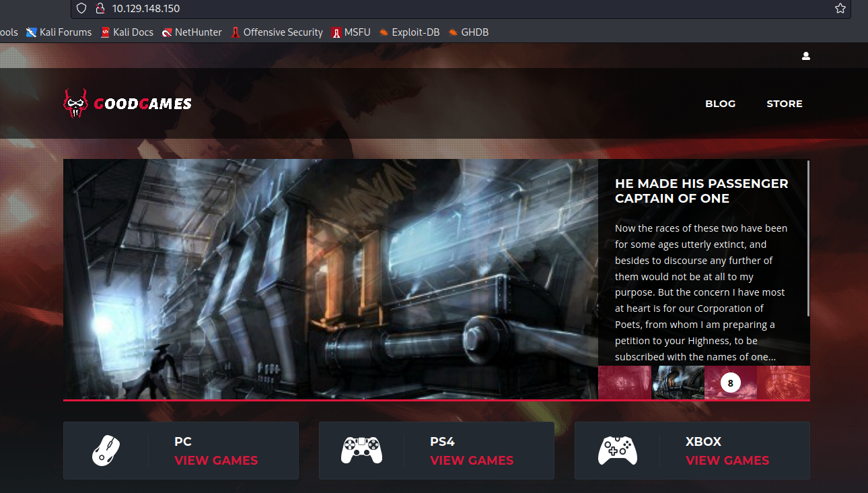Open the GHDB bookmark
The width and height of the screenshot is (868, 493).
[x=468, y=32]
